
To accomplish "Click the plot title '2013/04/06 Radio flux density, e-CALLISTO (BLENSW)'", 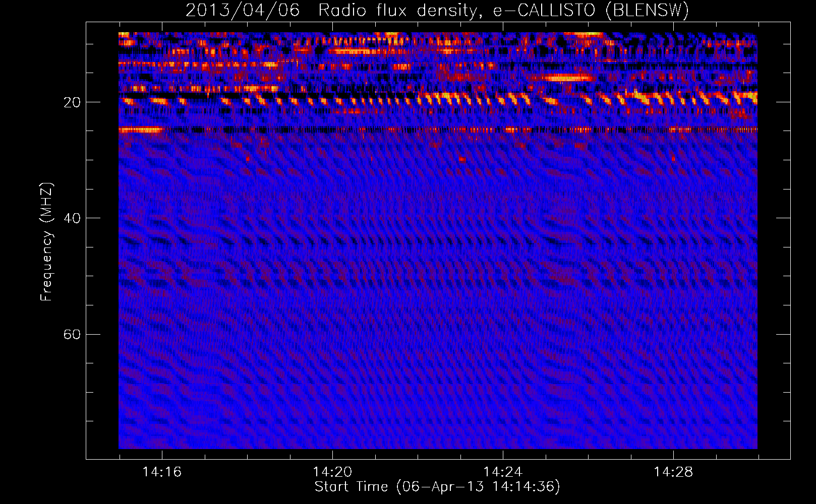I will point(437,11).
